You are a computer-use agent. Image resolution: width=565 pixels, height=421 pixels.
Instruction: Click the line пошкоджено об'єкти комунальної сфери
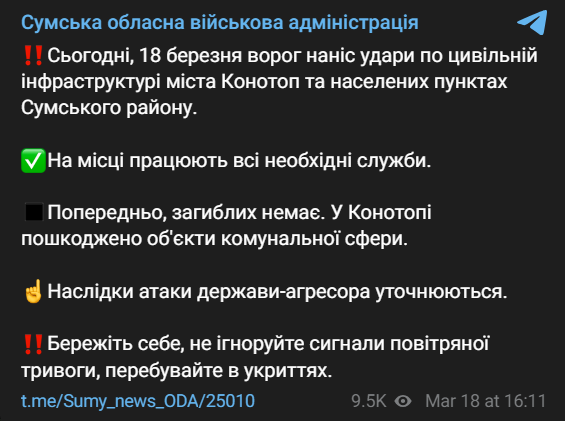click(x=214, y=238)
